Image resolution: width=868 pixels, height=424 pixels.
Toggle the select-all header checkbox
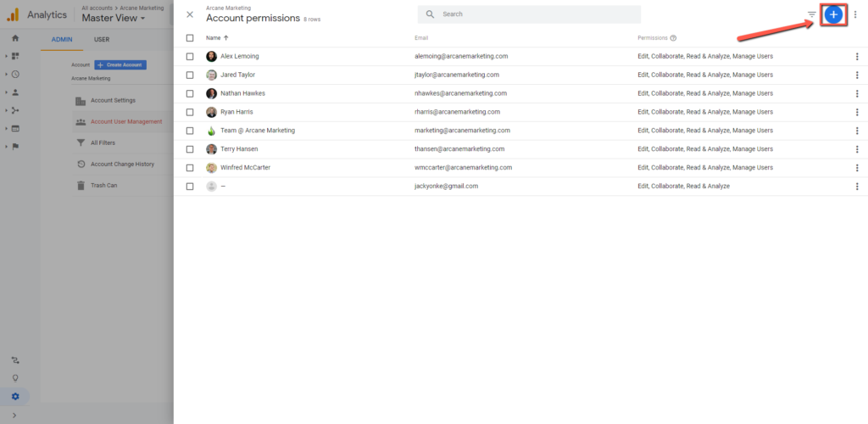[190, 38]
